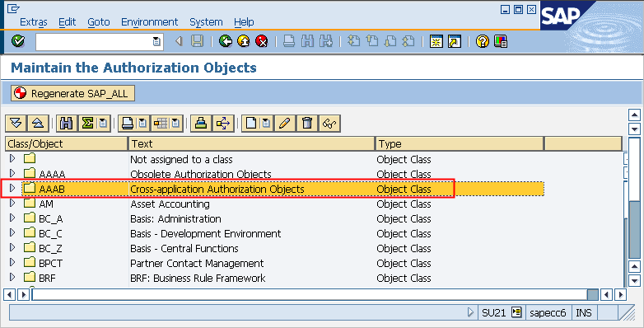
Task: Expand the AM Asset Accounting node
Action: (x=12, y=203)
